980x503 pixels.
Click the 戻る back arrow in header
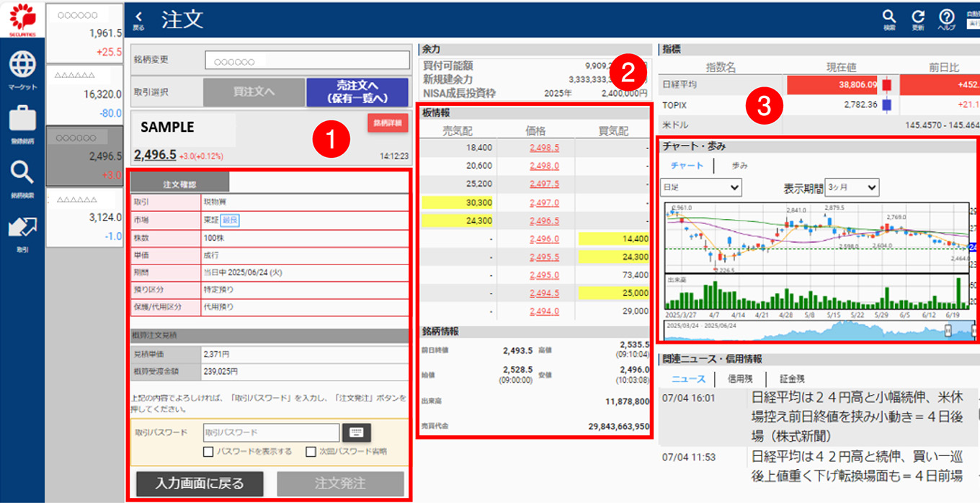[x=138, y=19]
